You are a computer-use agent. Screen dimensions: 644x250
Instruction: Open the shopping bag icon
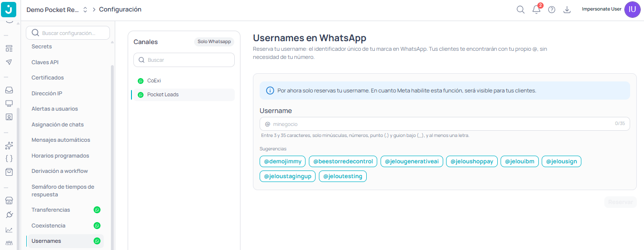pos(9,172)
